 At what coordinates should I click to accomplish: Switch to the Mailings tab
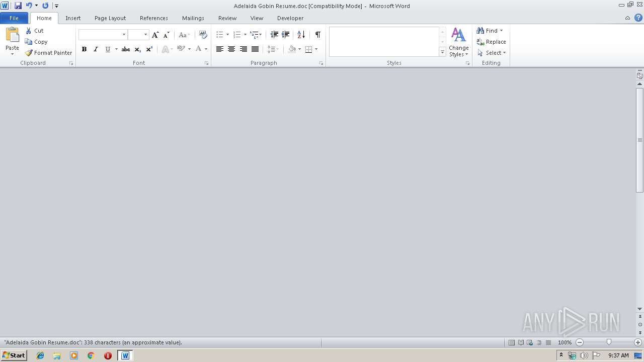193,18
